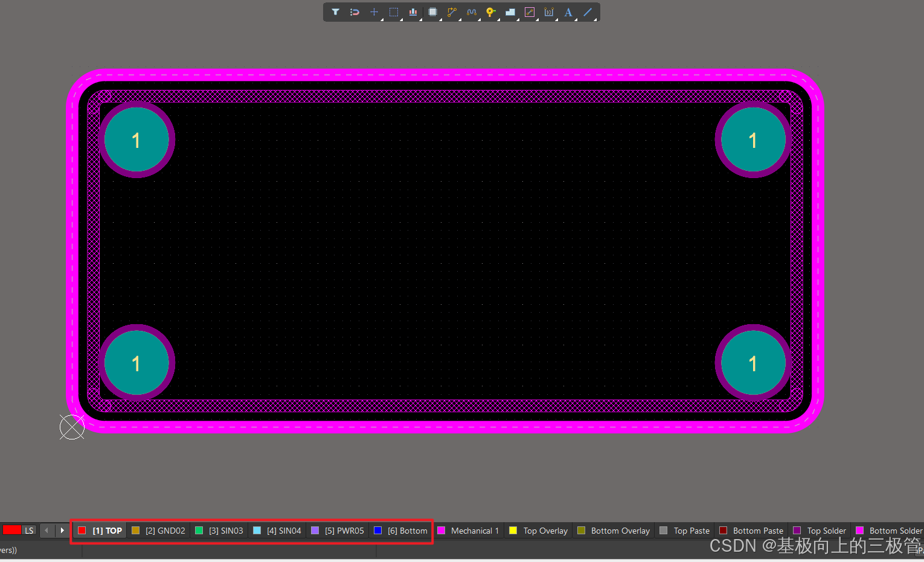The width and height of the screenshot is (924, 562).
Task: Click the [6] Bottom blue color swatch
Action: (378, 531)
